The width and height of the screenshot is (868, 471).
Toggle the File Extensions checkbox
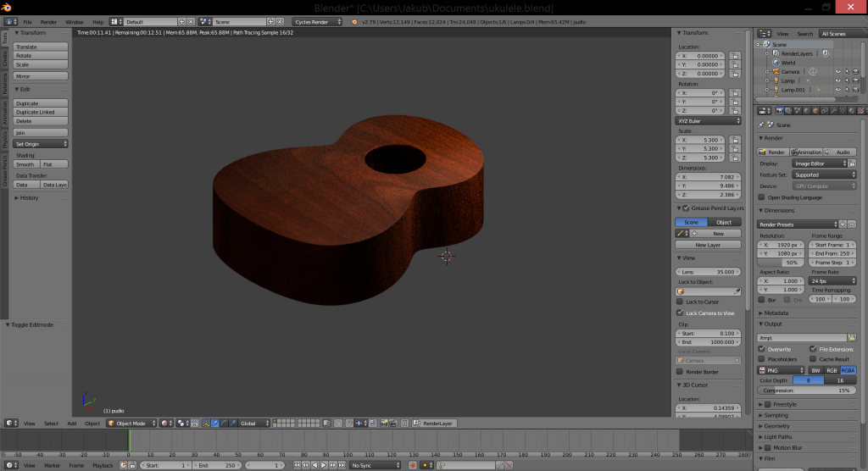click(x=813, y=349)
